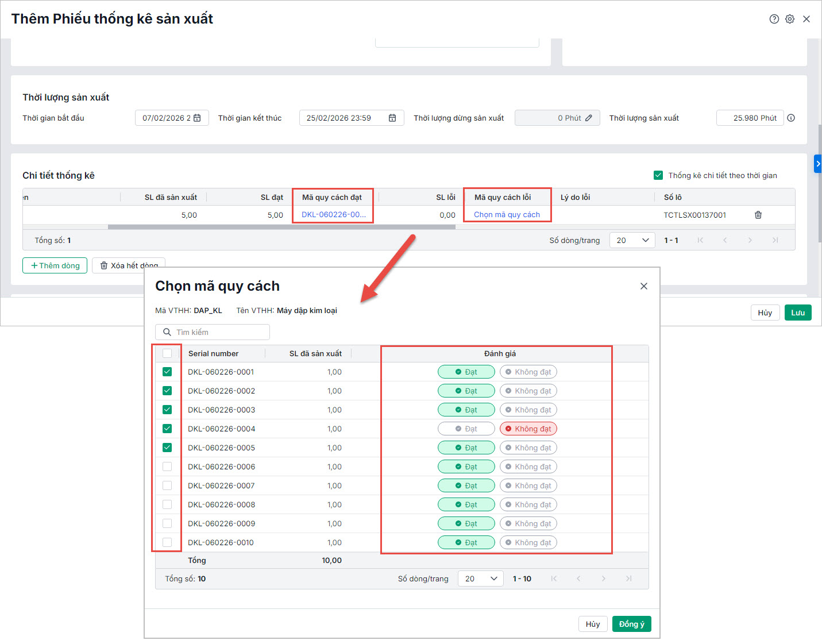
Task: Edit production stop duration pencil icon
Action: pyautogui.click(x=589, y=118)
